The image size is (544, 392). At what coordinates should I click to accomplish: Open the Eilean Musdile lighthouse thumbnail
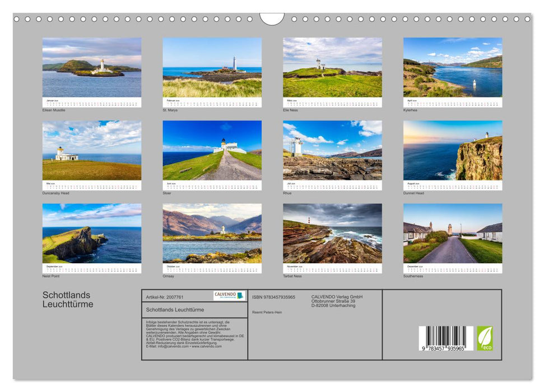(x=92, y=68)
